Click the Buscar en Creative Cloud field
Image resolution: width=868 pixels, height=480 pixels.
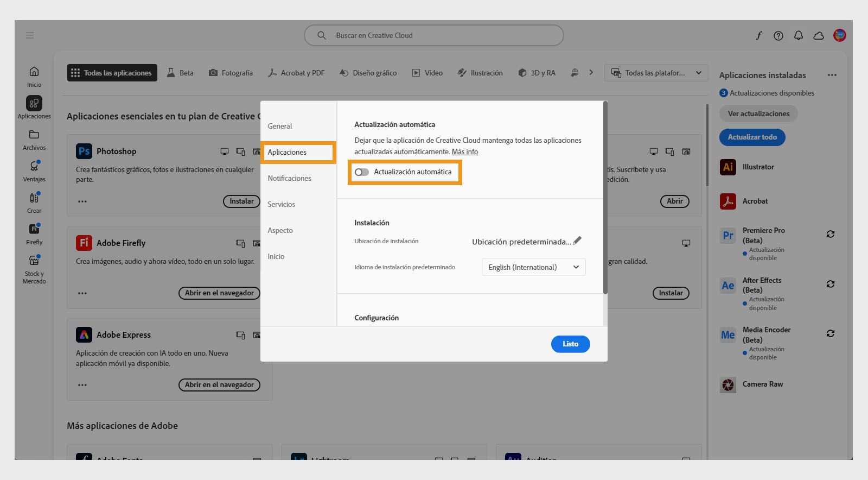(434, 35)
